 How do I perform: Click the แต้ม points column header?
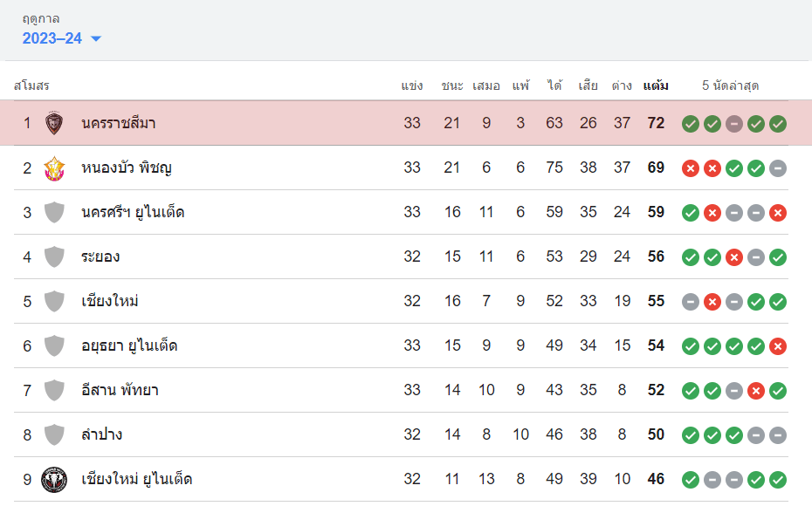656,85
